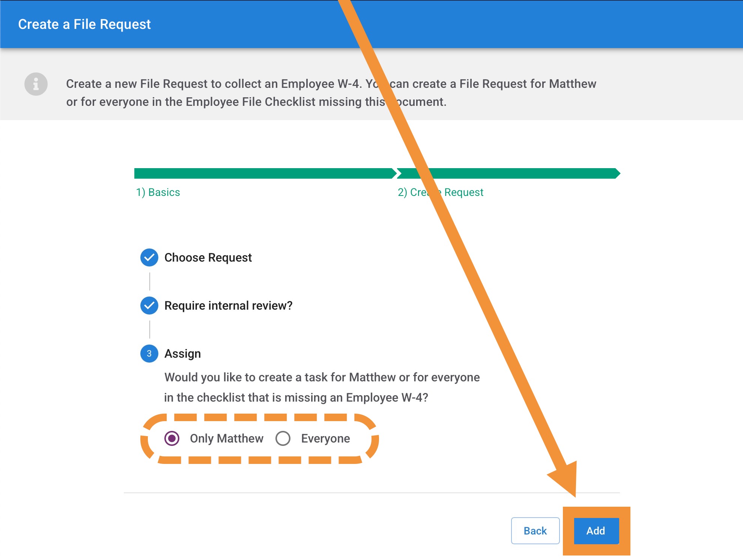743x560 pixels.
Task: Expand the 'Require internal review?' step heading
Action: [228, 306]
